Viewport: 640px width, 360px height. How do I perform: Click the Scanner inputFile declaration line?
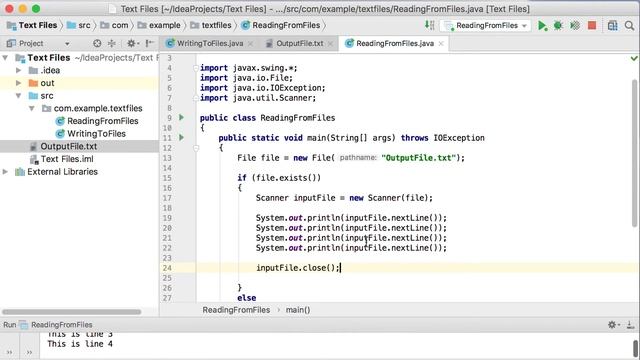point(344,198)
